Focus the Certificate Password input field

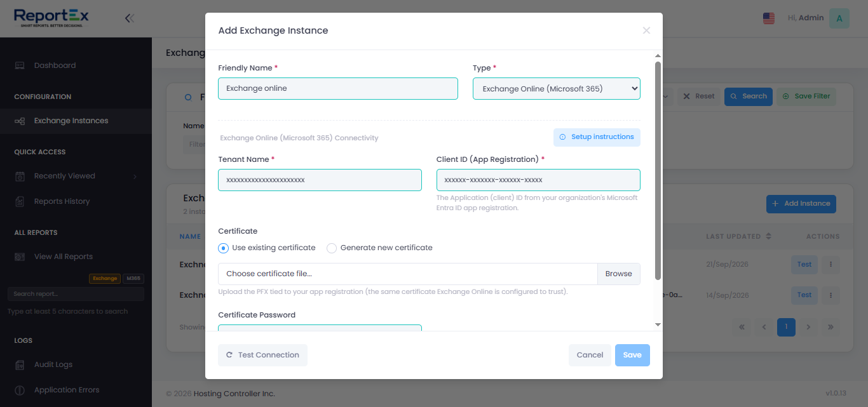pos(320,328)
